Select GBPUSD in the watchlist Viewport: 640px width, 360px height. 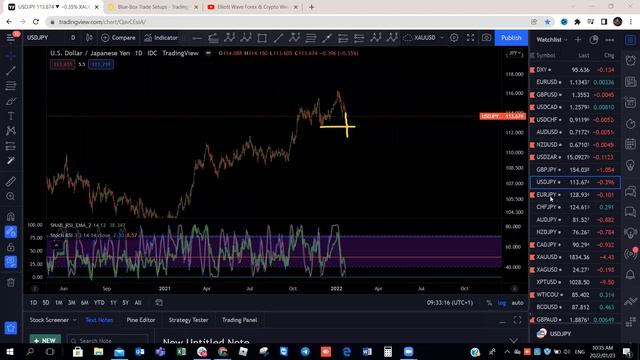(x=575, y=95)
